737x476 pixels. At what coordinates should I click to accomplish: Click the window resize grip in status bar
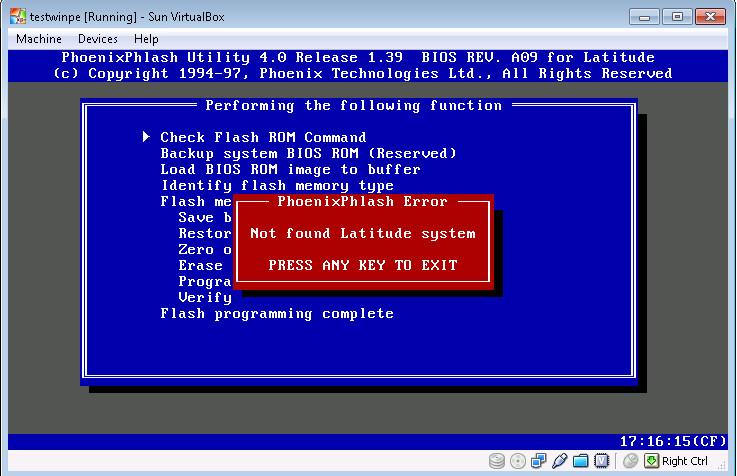pyautogui.click(x=723, y=465)
